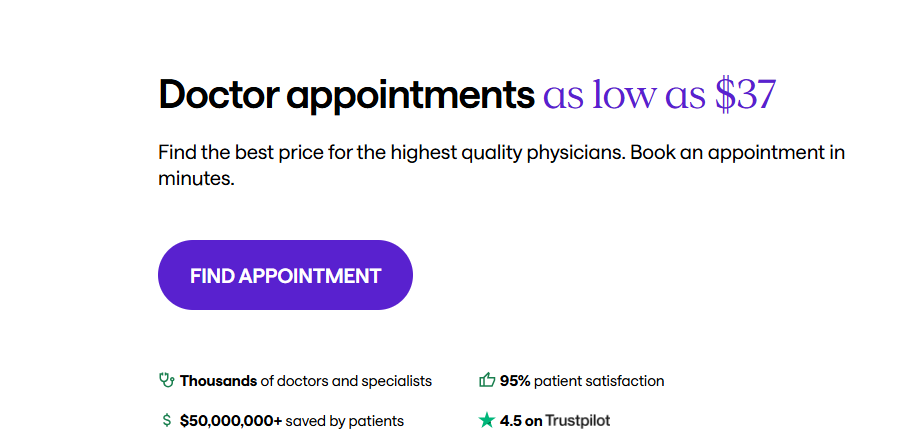This screenshot has width=911, height=444.
Task: Click the FIND APPOINTMENT button
Action: point(285,275)
